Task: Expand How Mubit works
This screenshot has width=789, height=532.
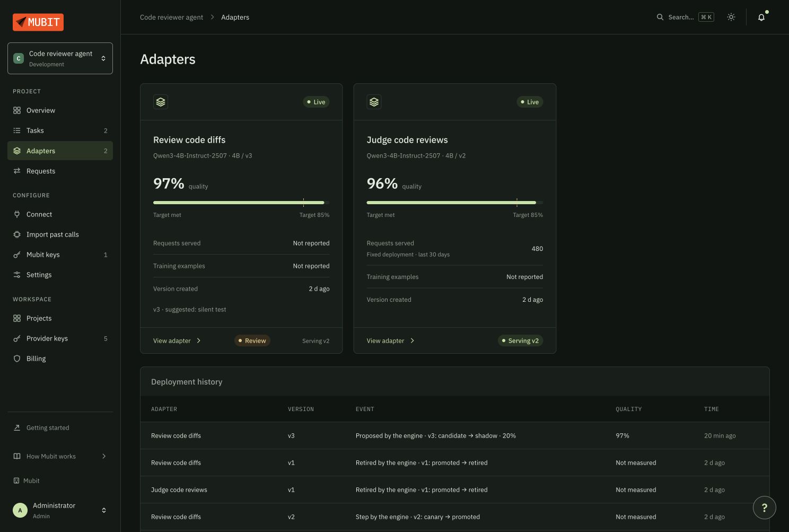Action: pos(60,456)
